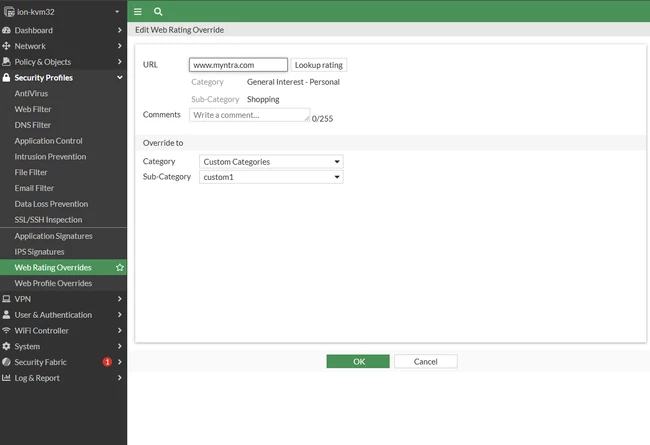Image resolution: width=650 pixels, height=445 pixels.
Task: Expand the Log & Report chevron
Action: click(x=119, y=378)
